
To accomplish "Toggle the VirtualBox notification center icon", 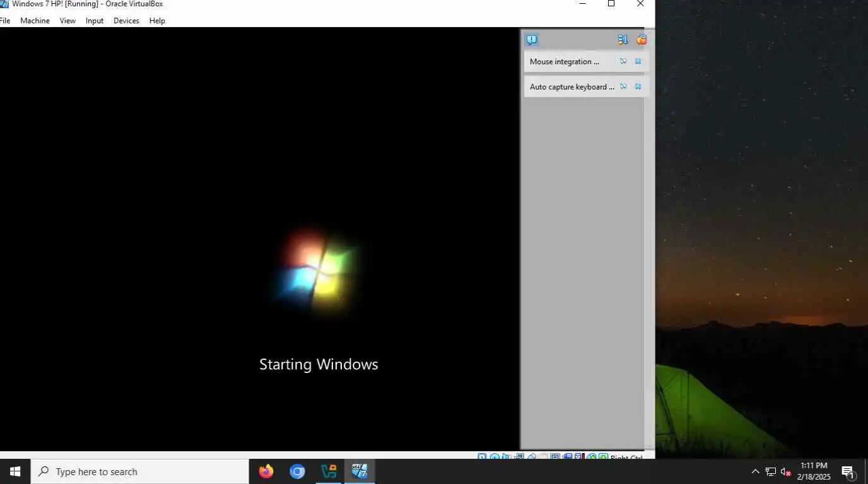I will click(x=532, y=40).
